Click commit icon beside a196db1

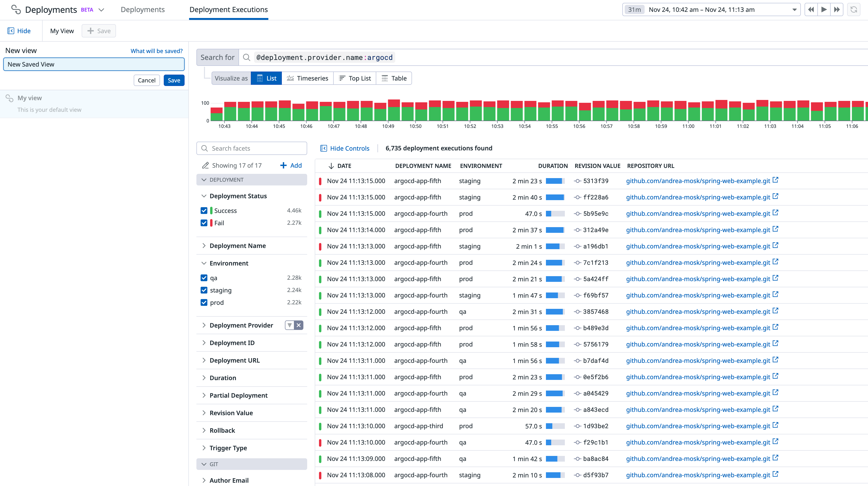pyautogui.click(x=578, y=246)
